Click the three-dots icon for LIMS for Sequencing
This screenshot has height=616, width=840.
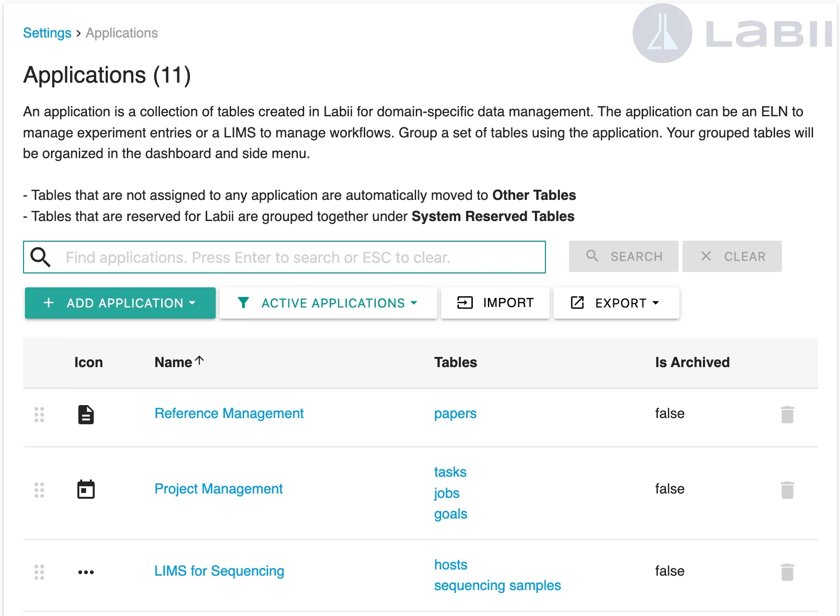[x=86, y=572]
